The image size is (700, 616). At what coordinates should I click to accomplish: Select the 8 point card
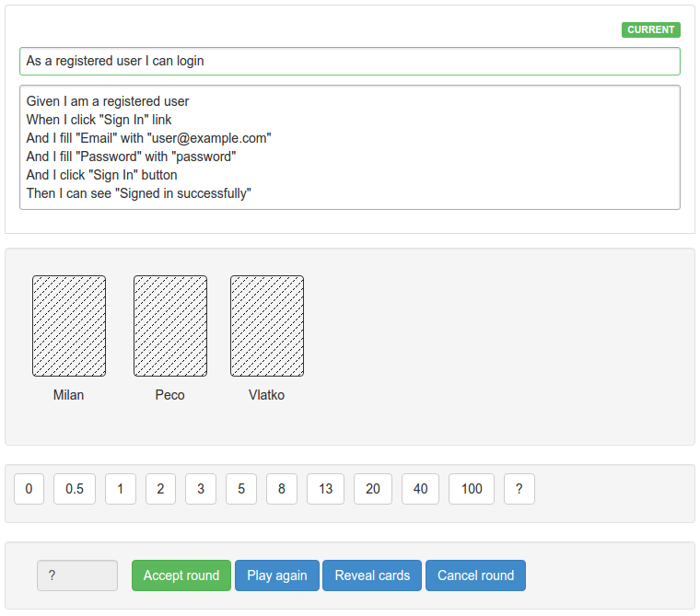click(x=282, y=489)
